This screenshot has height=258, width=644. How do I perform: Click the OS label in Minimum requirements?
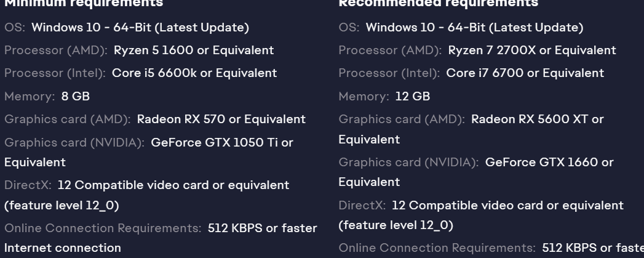pos(15,27)
